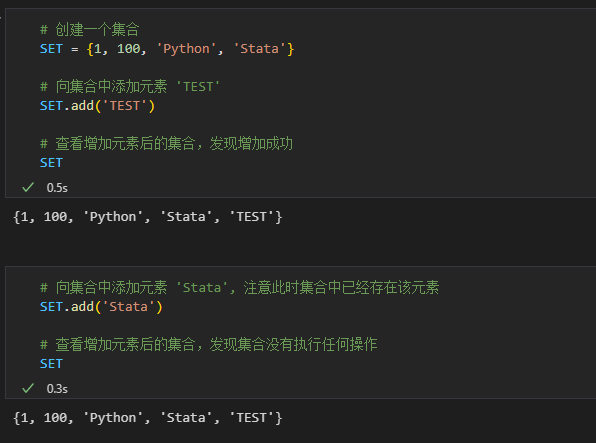Click the '没有执行任何操作' comment line
The width and height of the screenshot is (596, 443).
coord(208,345)
